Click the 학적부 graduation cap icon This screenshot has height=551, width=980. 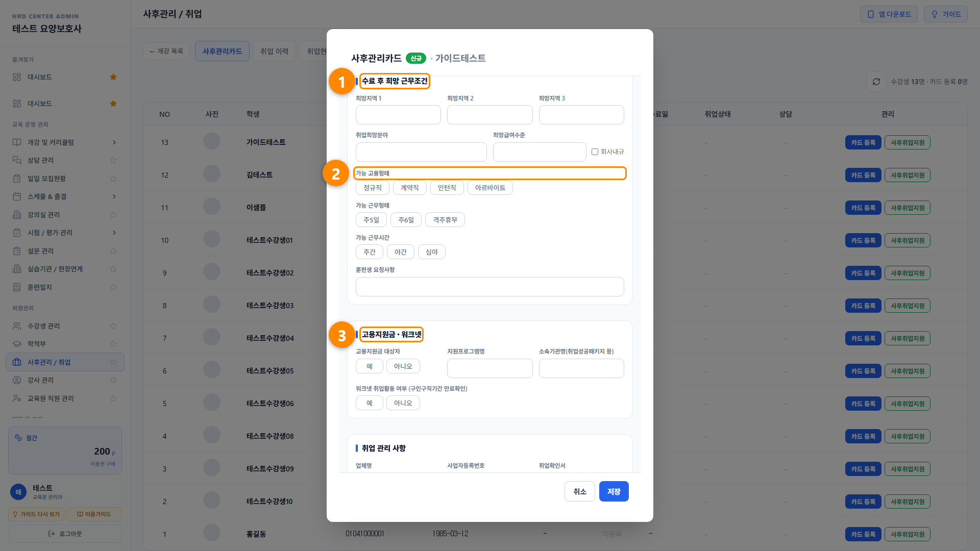pyautogui.click(x=17, y=344)
